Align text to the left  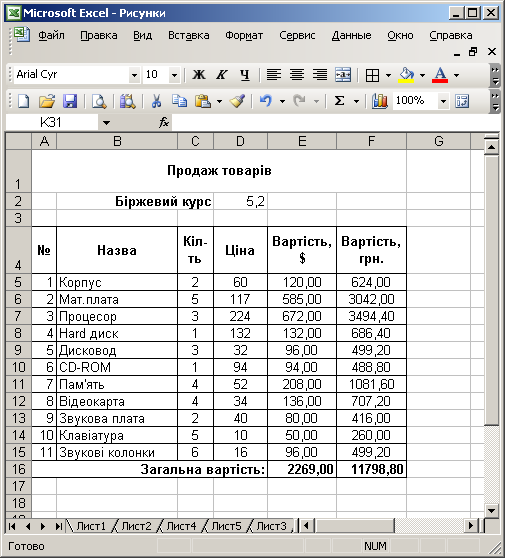pyautogui.click(x=274, y=75)
